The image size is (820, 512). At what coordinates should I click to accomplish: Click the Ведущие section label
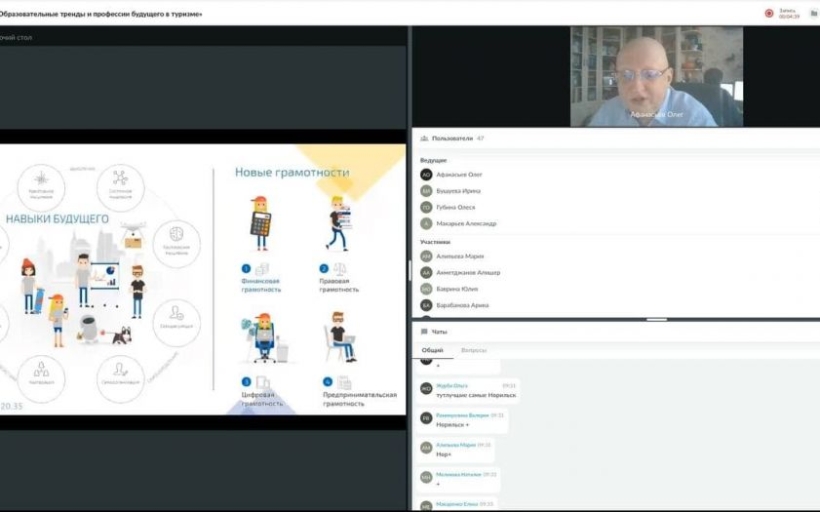433,161
